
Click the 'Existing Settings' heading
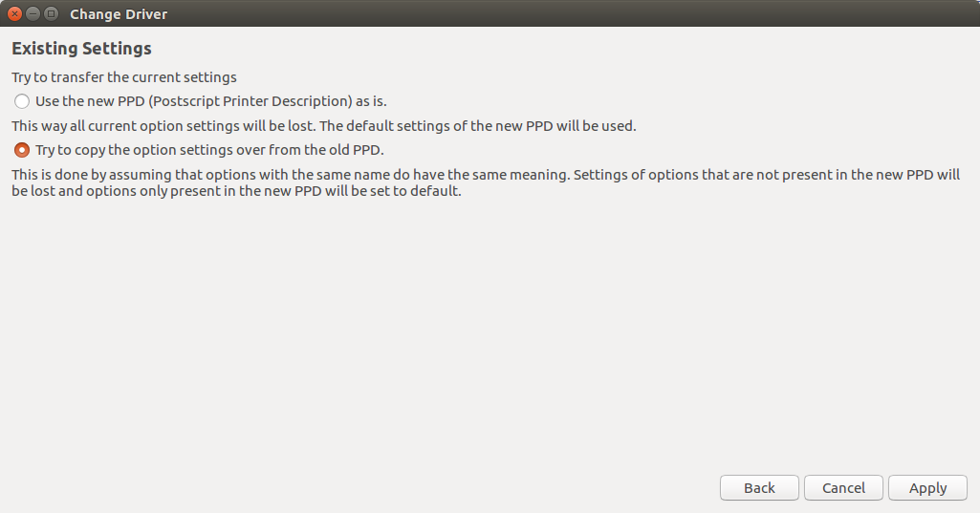tap(82, 49)
